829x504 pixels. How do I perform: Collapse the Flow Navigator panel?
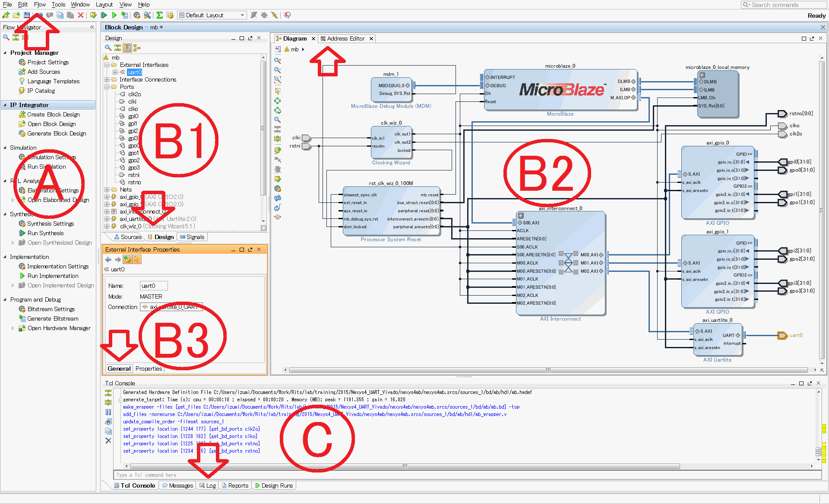(92, 27)
